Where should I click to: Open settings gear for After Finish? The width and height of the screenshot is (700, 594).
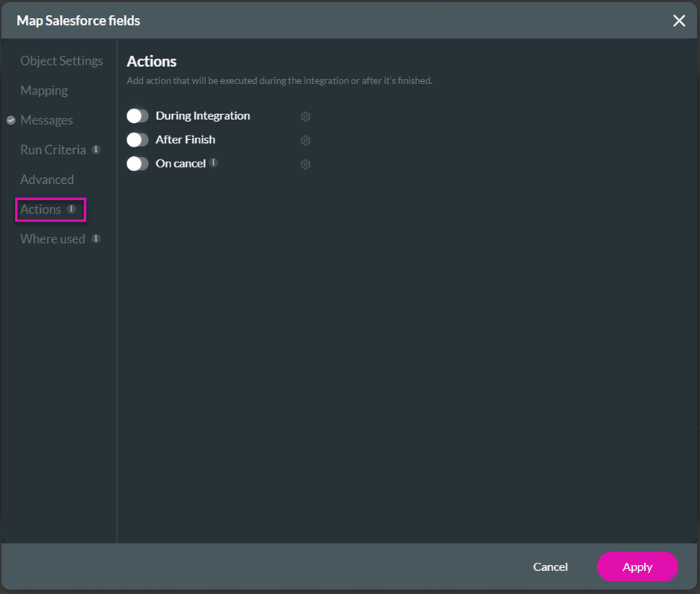click(305, 141)
